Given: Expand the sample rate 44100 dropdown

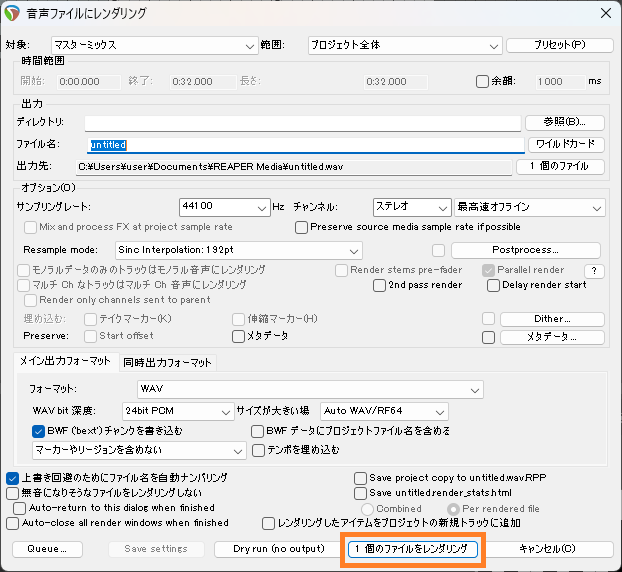Looking at the screenshot, I should click(224, 207).
